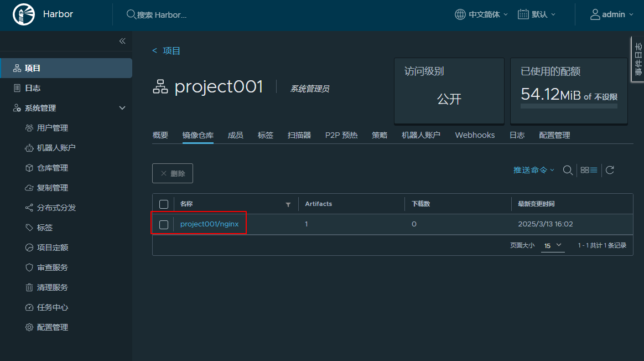Sort by the Artifacts column header

click(318, 204)
